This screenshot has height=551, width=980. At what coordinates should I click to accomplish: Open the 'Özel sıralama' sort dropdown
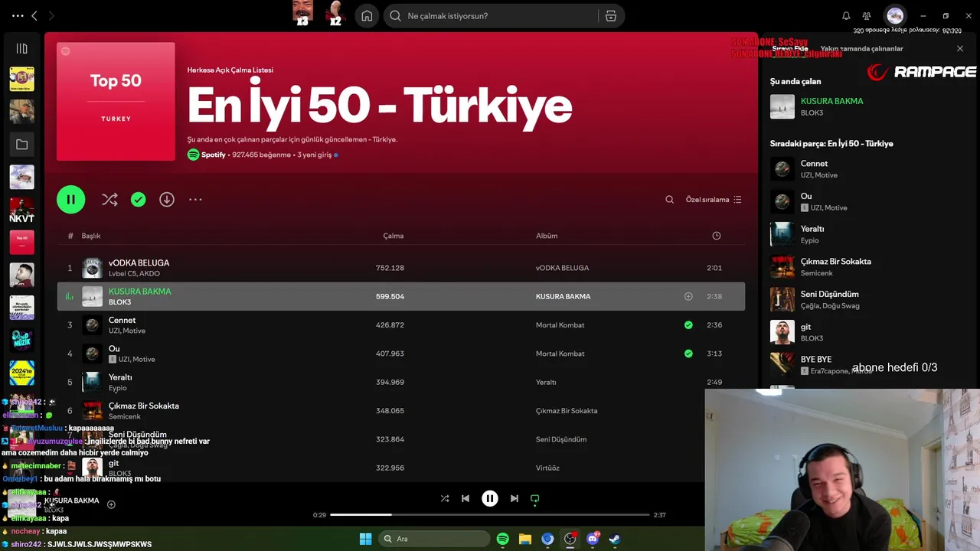pos(714,200)
